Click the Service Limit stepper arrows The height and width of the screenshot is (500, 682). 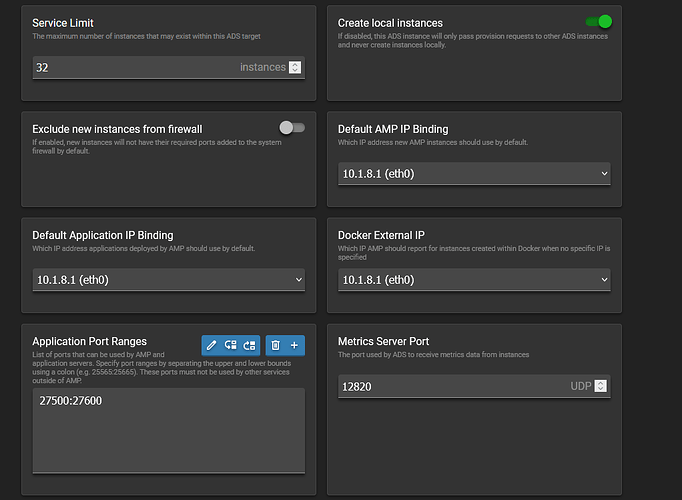point(295,67)
